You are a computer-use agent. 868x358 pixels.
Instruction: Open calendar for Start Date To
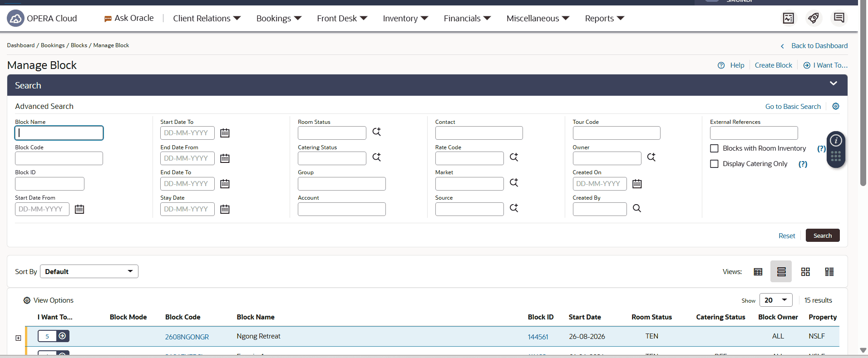click(x=225, y=133)
